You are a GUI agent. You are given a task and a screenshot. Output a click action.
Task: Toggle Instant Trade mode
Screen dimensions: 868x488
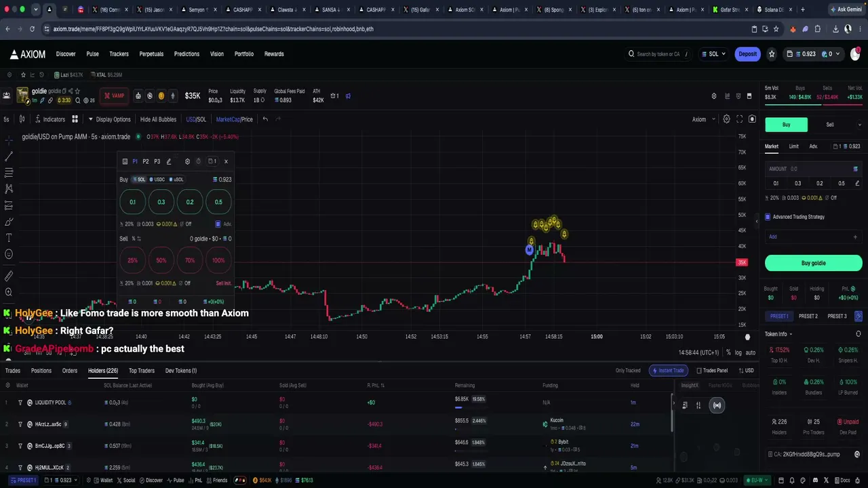pos(667,371)
